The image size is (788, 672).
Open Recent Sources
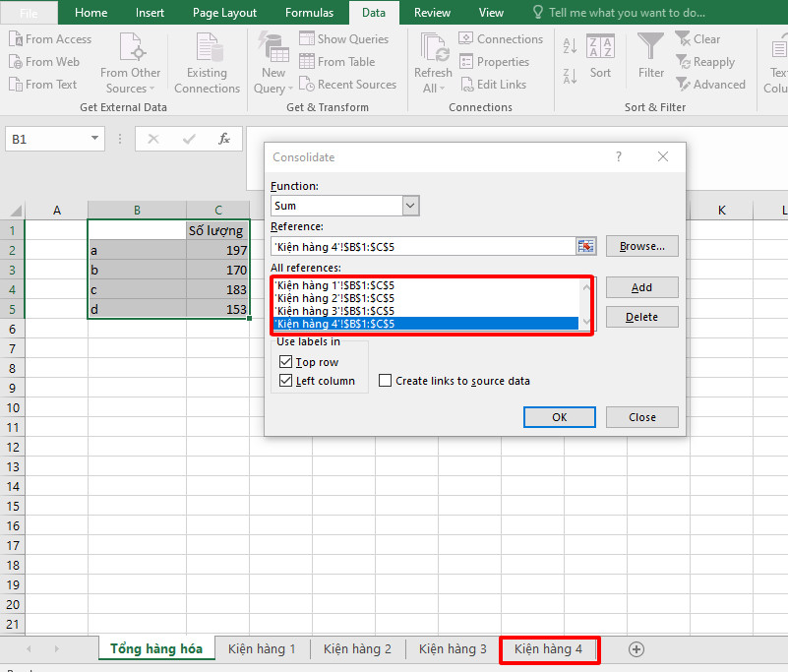(348, 85)
